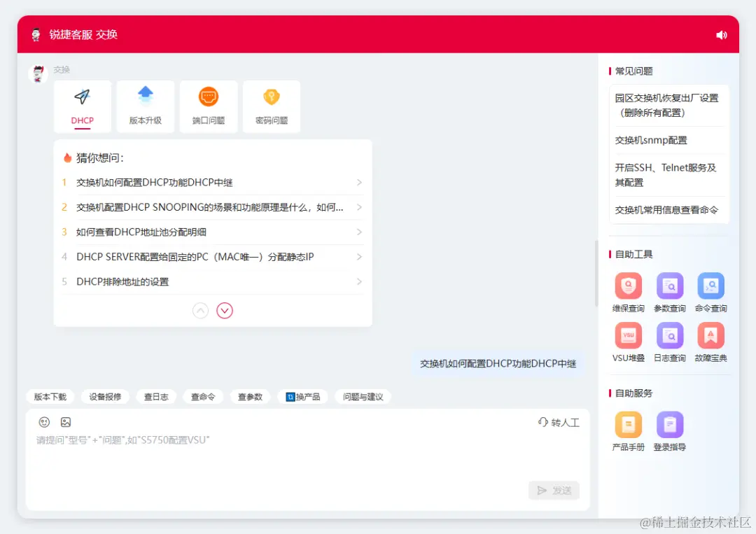756x534 pixels.
Task: Expand chevron on DHCP地址池分配明细 row
Action: [359, 232]
